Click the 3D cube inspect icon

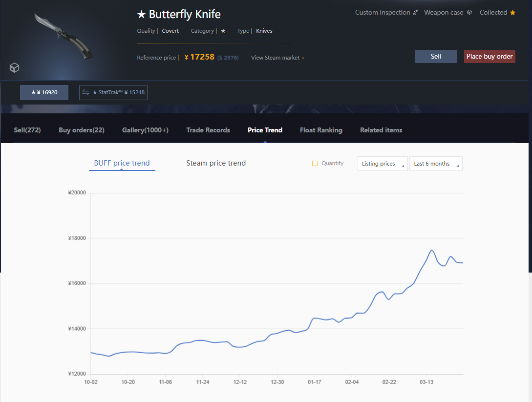tap(15, 68)
